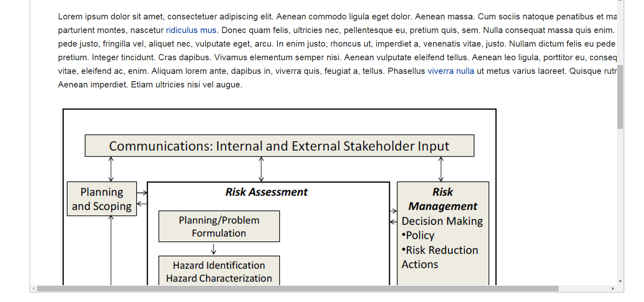644x302 pixels.
Task: Select the Planning and Scoping box
Action: click(102, 199)
